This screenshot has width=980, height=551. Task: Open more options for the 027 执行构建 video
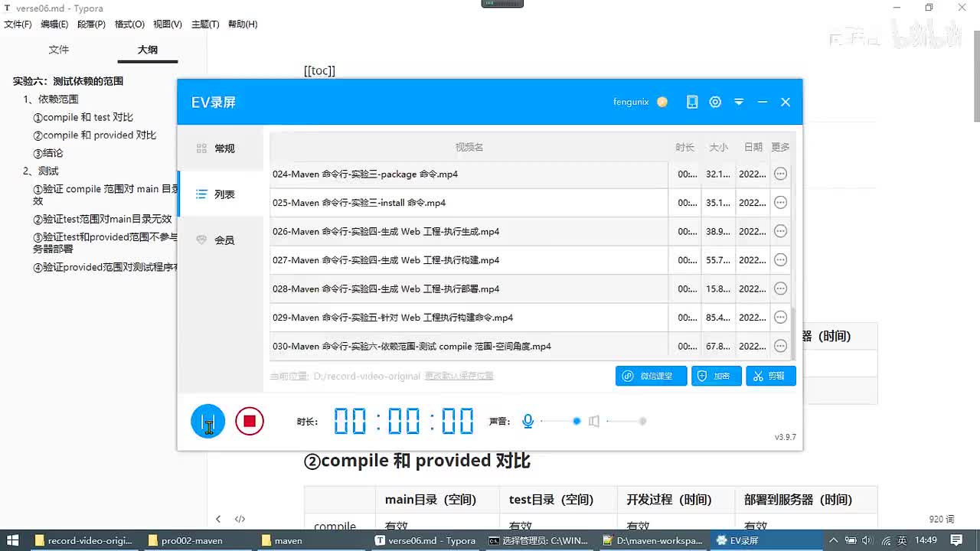(780, 260)
